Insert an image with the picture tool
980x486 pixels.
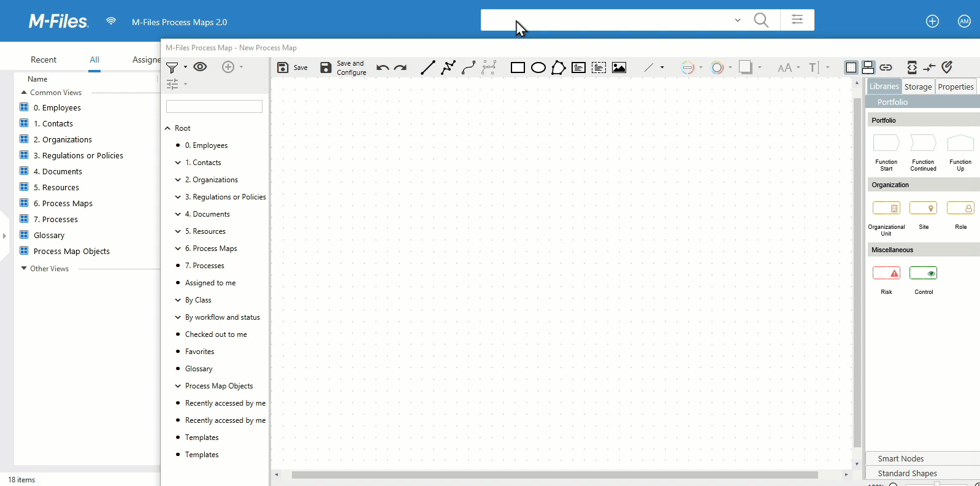pos(619,67)
